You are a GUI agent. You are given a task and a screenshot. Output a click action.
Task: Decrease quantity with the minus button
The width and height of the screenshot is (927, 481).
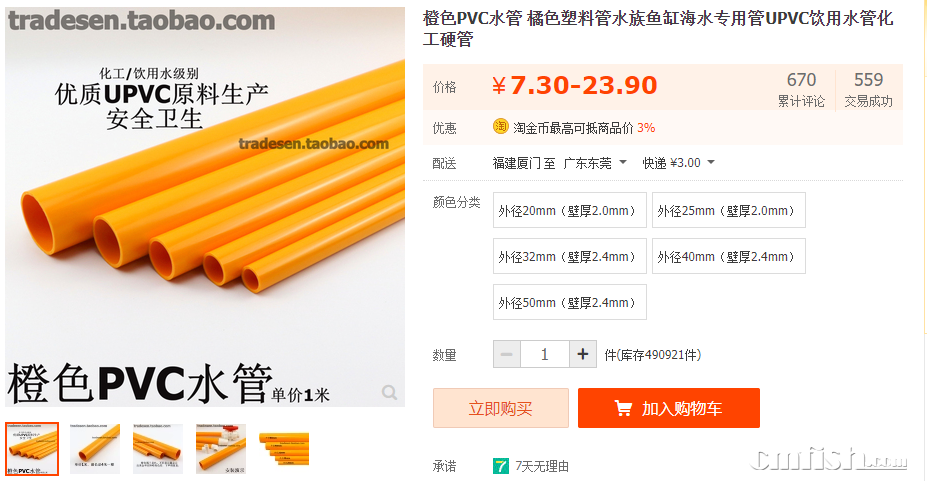click(x=507, y=354)
